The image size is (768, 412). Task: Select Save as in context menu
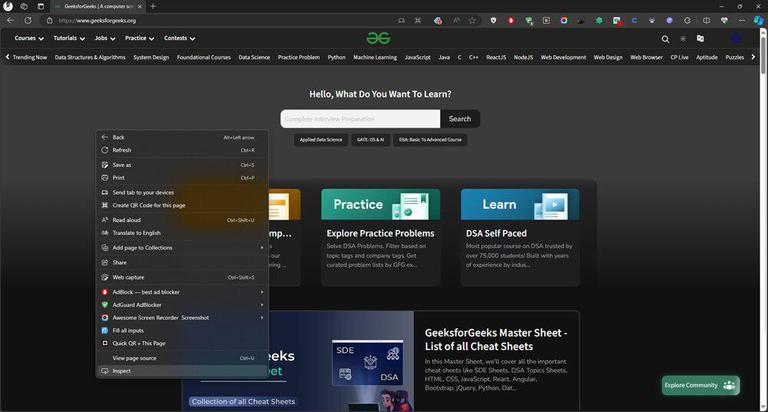[x=182, y=165]
